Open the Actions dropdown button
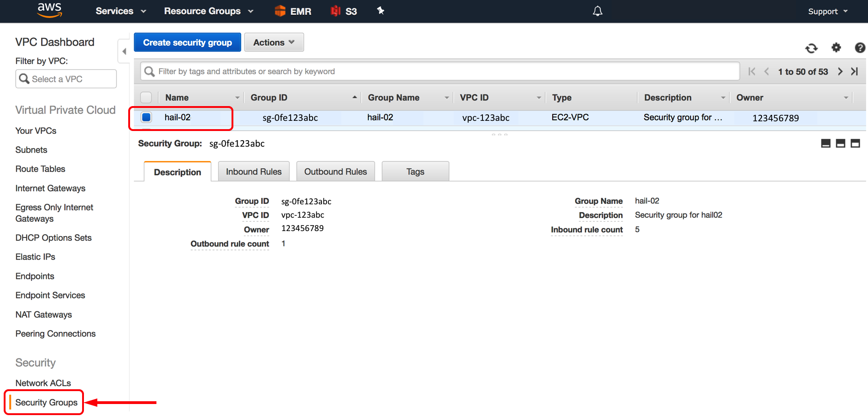This screenshot has height=416, width=868. pos(274,42)
